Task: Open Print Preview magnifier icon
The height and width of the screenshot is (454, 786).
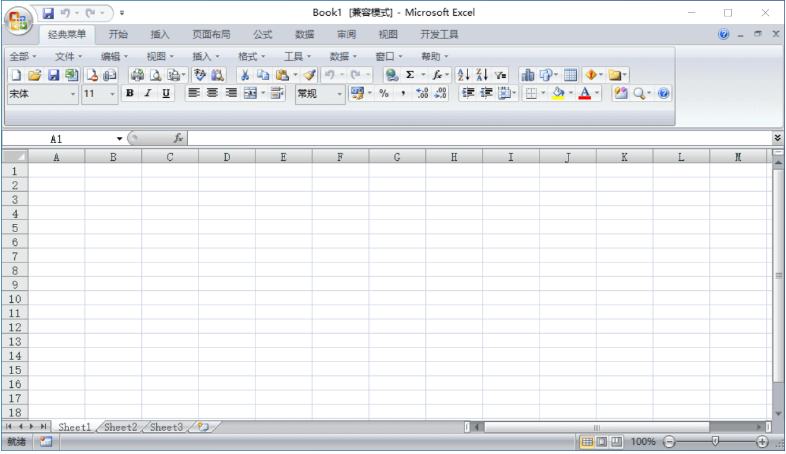Action: (155, 75)
